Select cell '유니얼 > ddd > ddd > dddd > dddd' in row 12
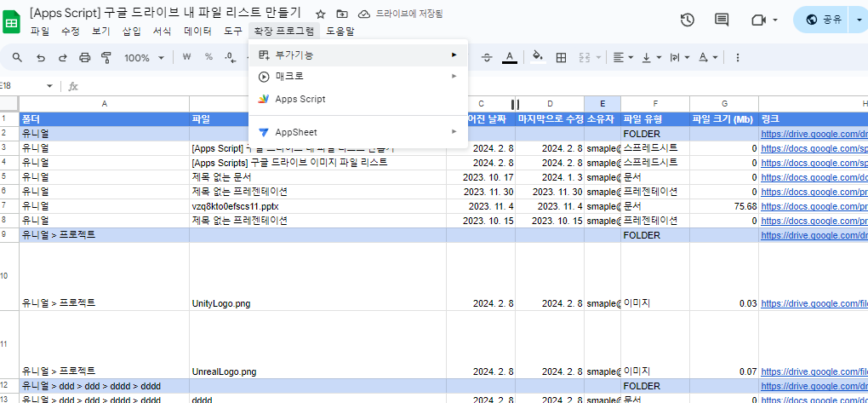The image size is (868, 403). pos(104,386)
